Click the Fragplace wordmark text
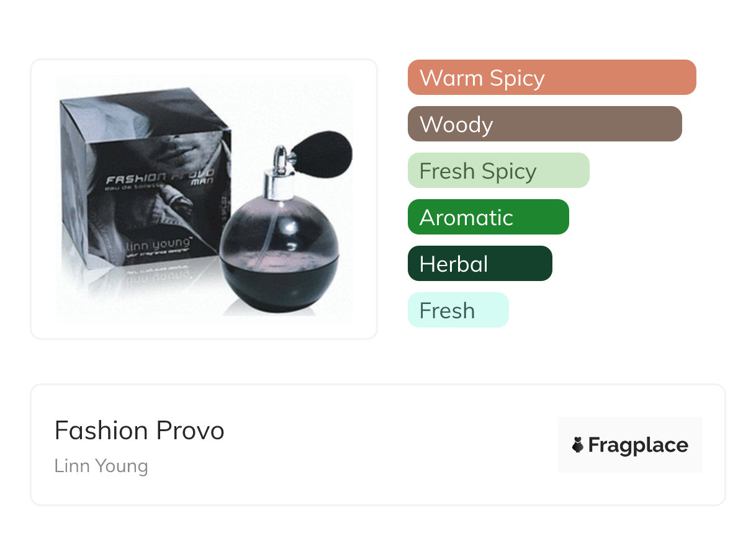Image resolution: width=756 pixels, height=536 pixels. coord(637,445)
